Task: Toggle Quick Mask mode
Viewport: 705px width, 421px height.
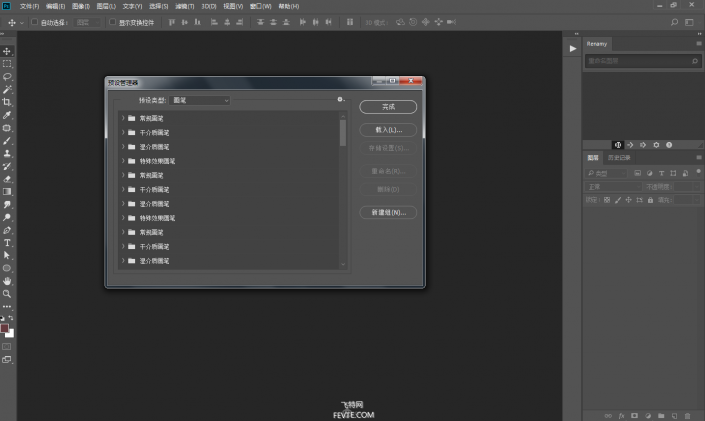Action: [7, 347]
